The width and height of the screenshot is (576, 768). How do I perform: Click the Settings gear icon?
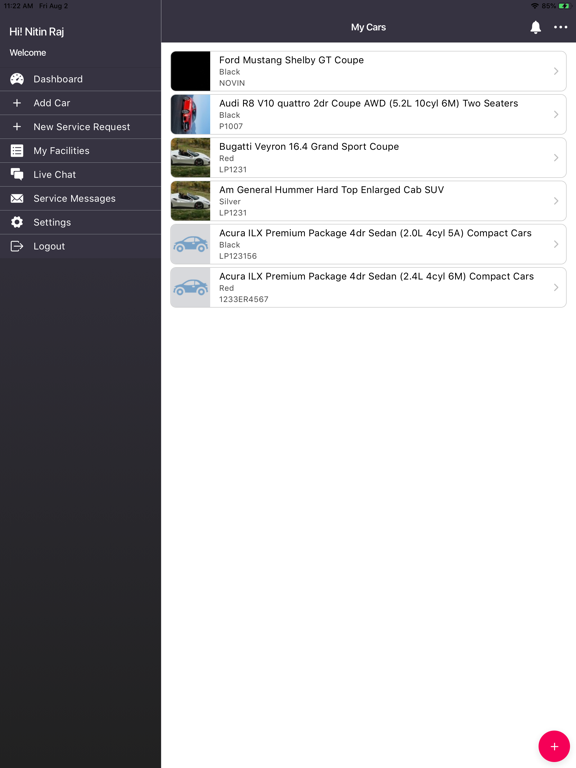click(x=17, y=222)
